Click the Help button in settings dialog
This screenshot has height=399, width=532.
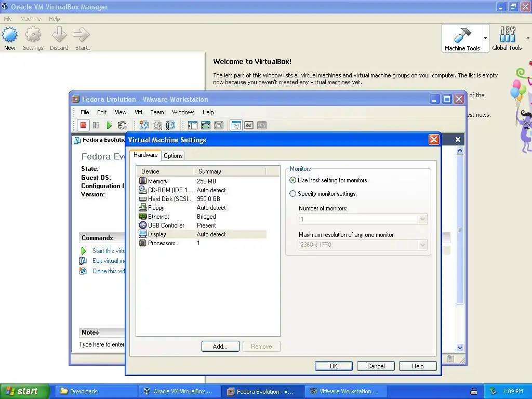click(418, 366)
